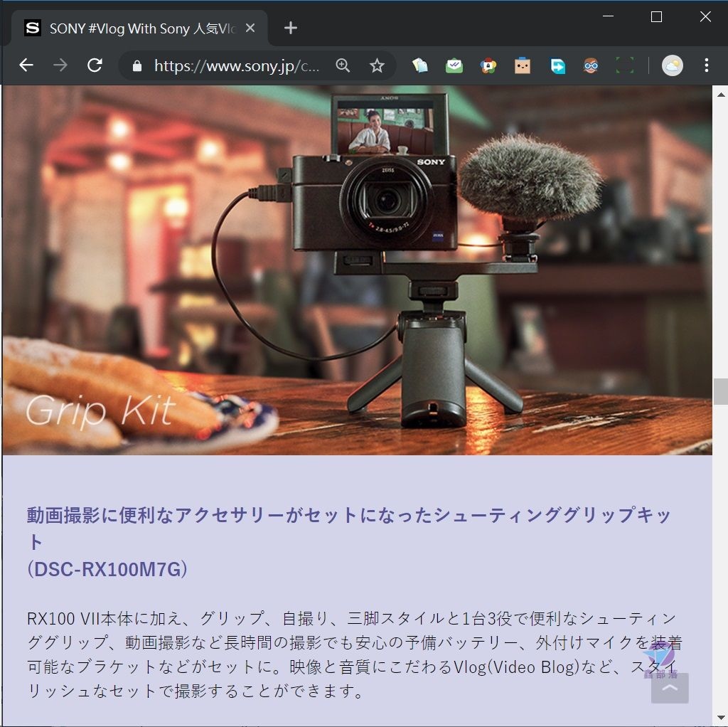
Task: Click the scrollbar up arrow
Action: pyautogui.click(x=721, y=95)
